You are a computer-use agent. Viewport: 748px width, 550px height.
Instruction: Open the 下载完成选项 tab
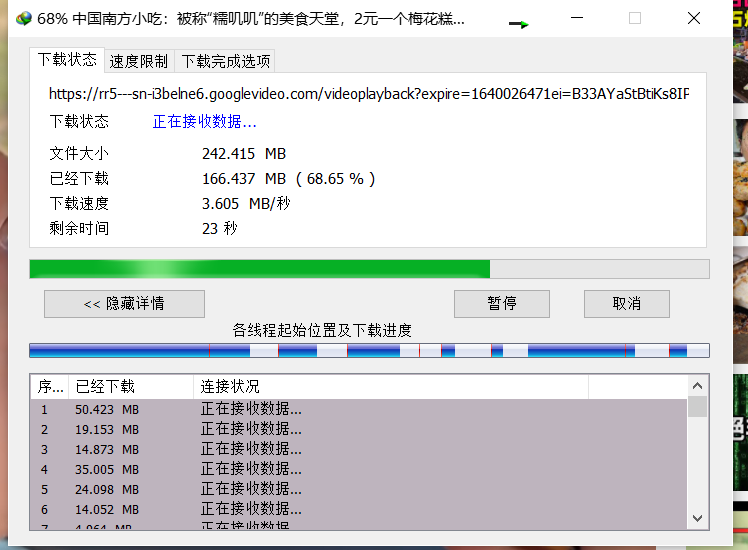[225, 61]
